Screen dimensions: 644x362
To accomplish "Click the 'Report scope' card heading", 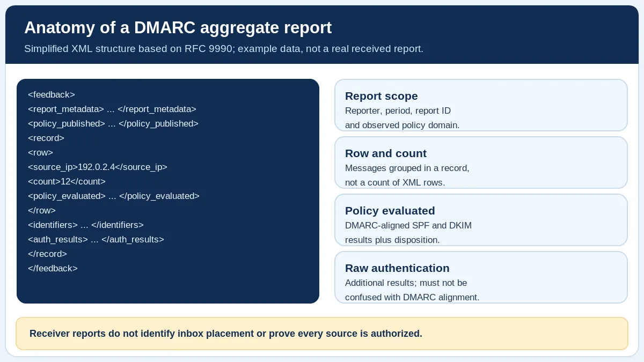I will 382,96.
